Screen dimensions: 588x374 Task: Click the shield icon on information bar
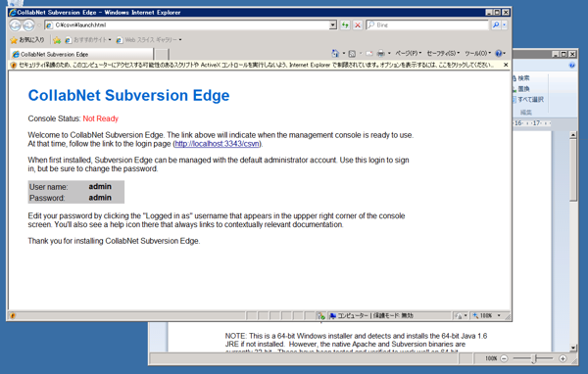[14, 66]
